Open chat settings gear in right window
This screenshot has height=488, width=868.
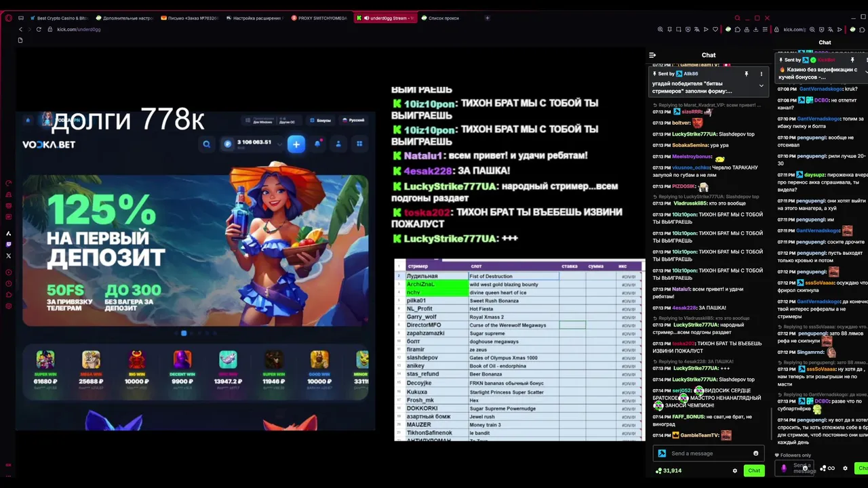[845, 468]
